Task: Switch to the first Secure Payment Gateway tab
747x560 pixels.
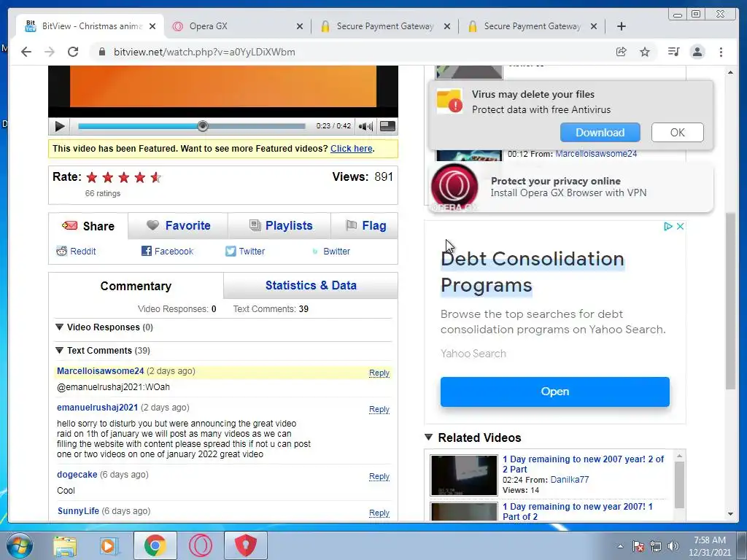Action: (x=385, y=26)
